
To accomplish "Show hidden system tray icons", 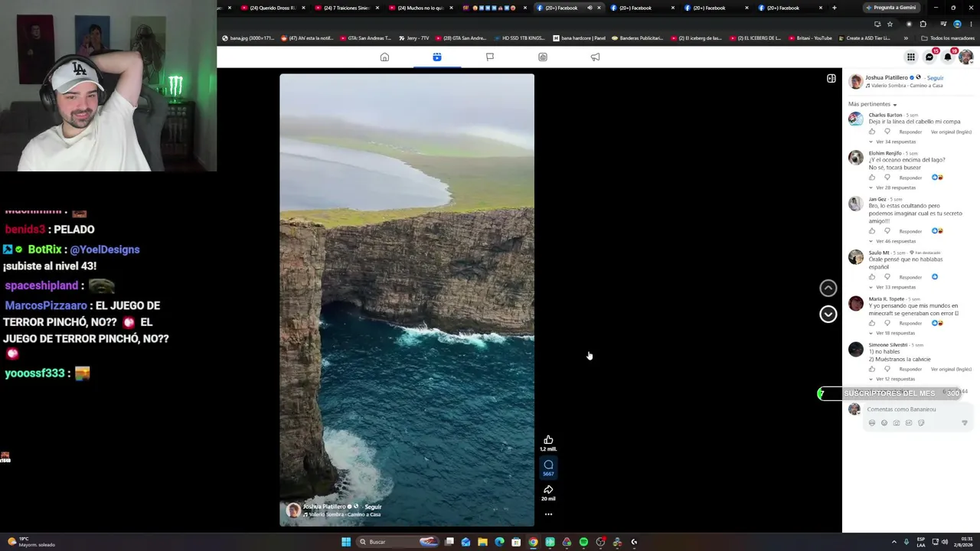I will 894,542.
